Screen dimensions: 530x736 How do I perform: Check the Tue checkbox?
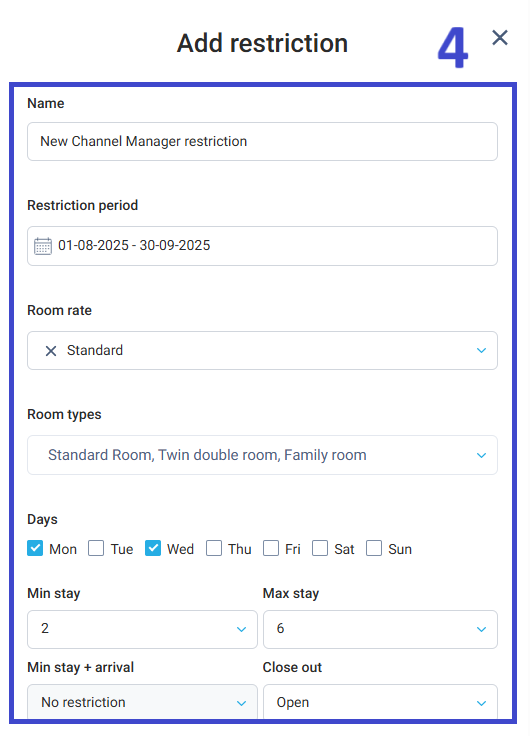click(96, 548)
